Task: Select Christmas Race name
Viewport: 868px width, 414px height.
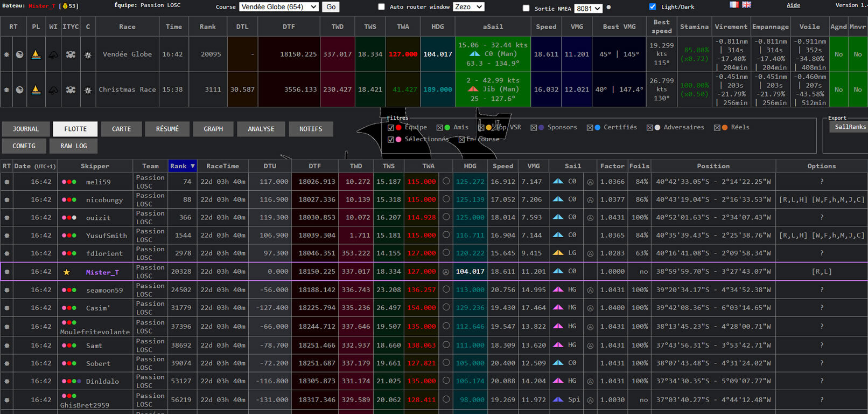Action: (127, 90)
